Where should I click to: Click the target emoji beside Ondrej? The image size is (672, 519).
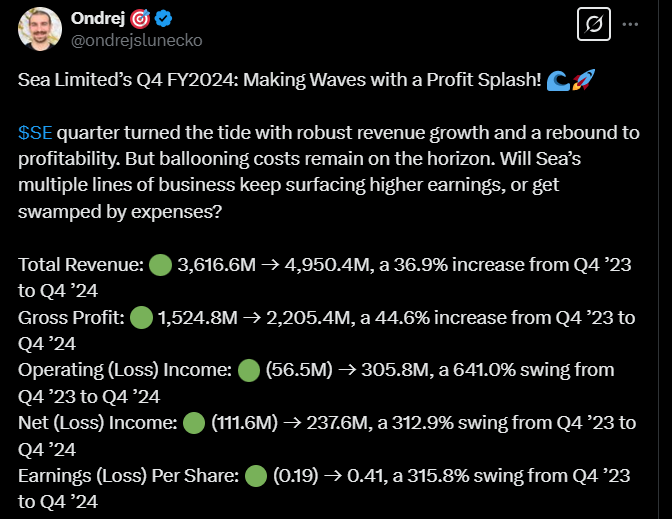pyautogui.click(x=139, y=19)
